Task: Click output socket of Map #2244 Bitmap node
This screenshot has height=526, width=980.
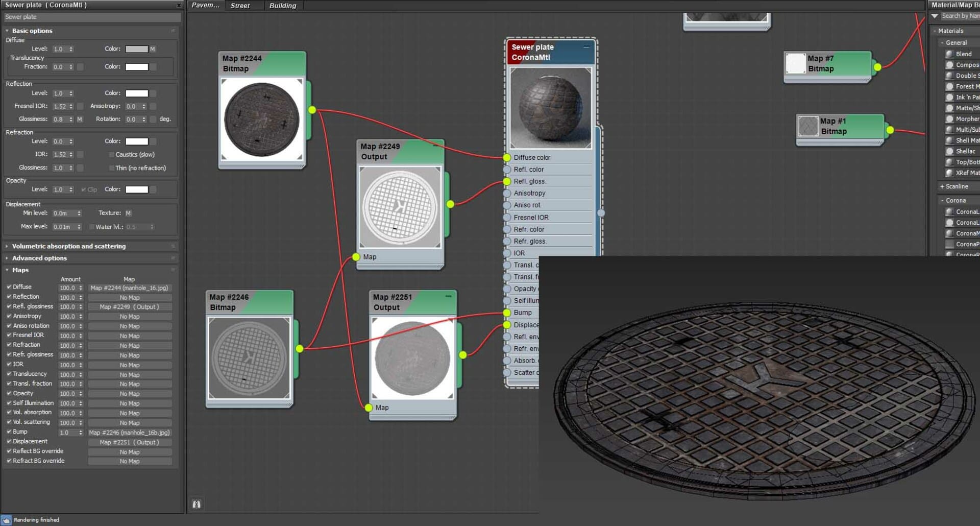Action: coord(312,110)
